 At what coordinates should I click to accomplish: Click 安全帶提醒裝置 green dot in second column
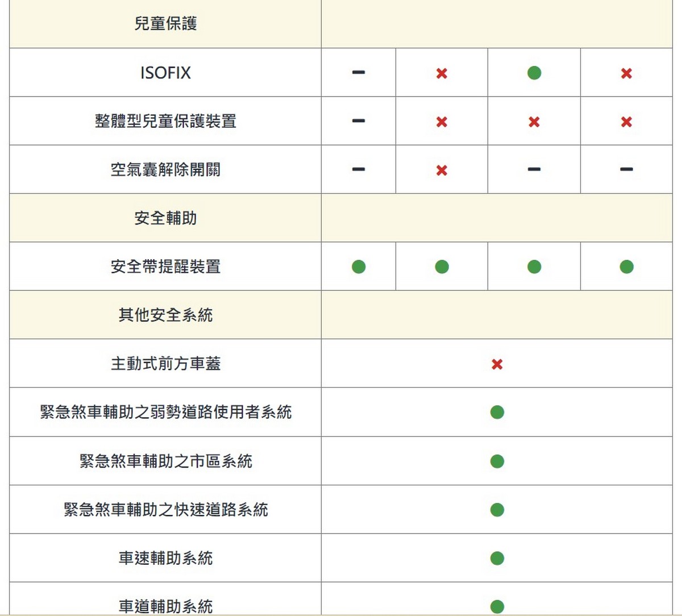pos(442,267)
